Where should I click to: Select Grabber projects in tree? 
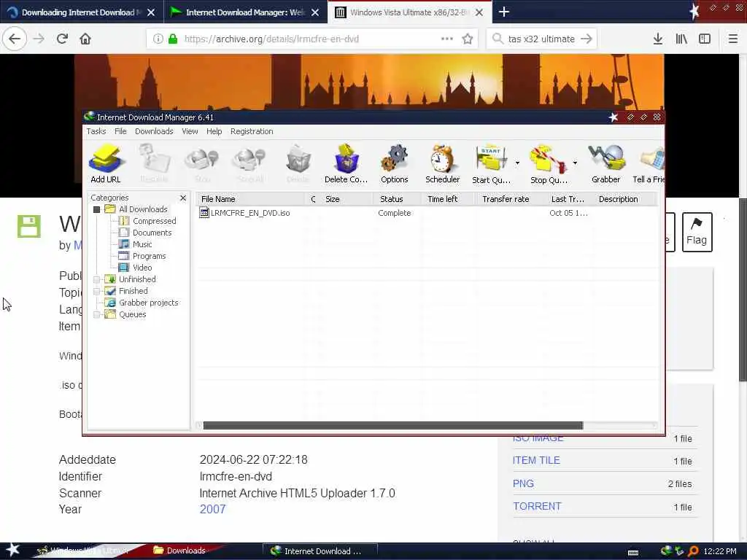pos(148,303)
